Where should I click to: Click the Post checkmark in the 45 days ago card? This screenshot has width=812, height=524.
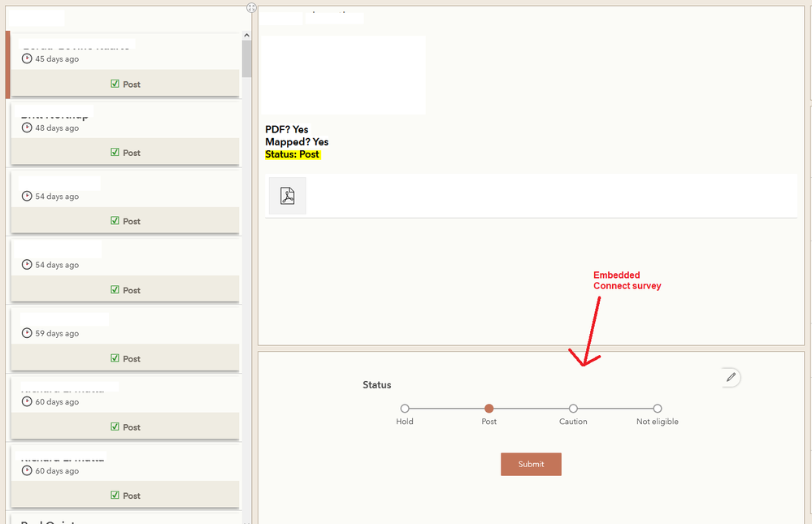115,84
